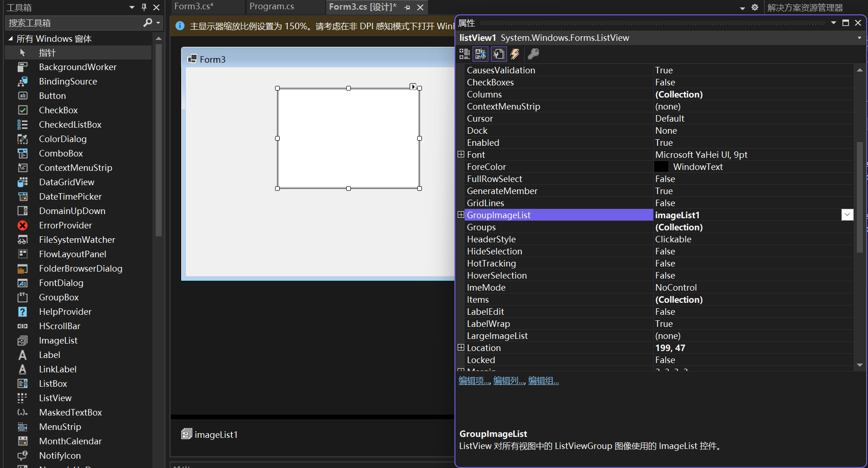868x468 pixels.
Task: Switch to the Form3.cs code tab
Action: coord(192,6)
